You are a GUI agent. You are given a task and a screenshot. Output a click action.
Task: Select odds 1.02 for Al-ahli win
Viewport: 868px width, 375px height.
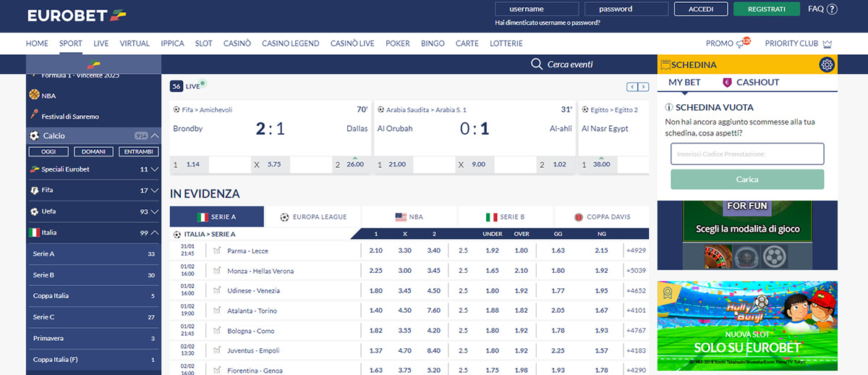[556, 164]
